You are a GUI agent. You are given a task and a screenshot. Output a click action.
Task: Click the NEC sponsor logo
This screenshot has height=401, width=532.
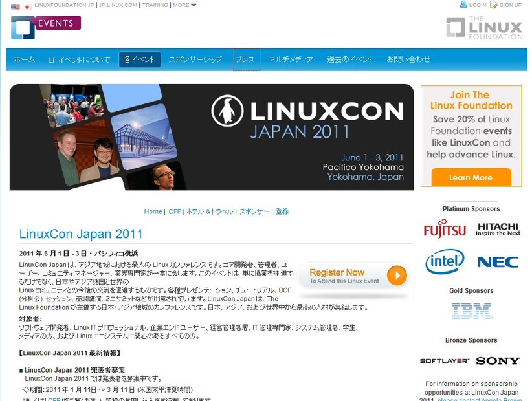[x=498, y=262]
